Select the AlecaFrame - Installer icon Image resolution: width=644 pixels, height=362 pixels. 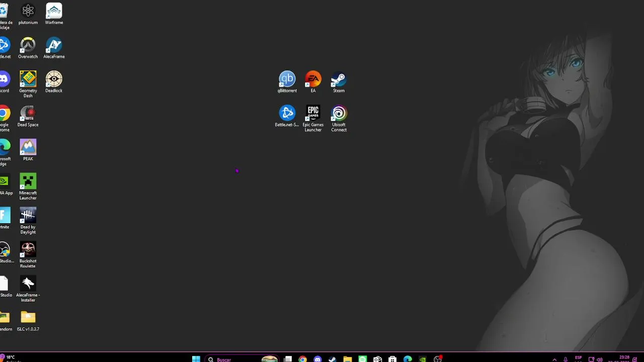pos(28,289)
